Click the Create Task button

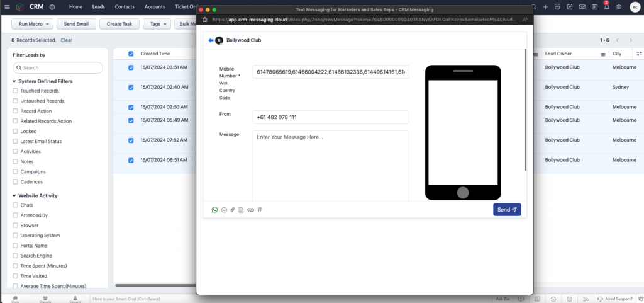tap(119, 25)
